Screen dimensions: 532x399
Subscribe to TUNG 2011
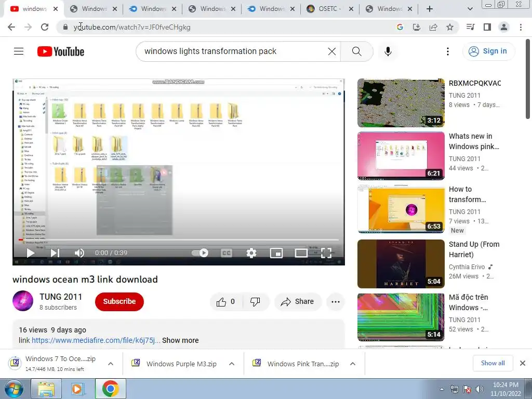pyautogui.click(x=119, y=302)
